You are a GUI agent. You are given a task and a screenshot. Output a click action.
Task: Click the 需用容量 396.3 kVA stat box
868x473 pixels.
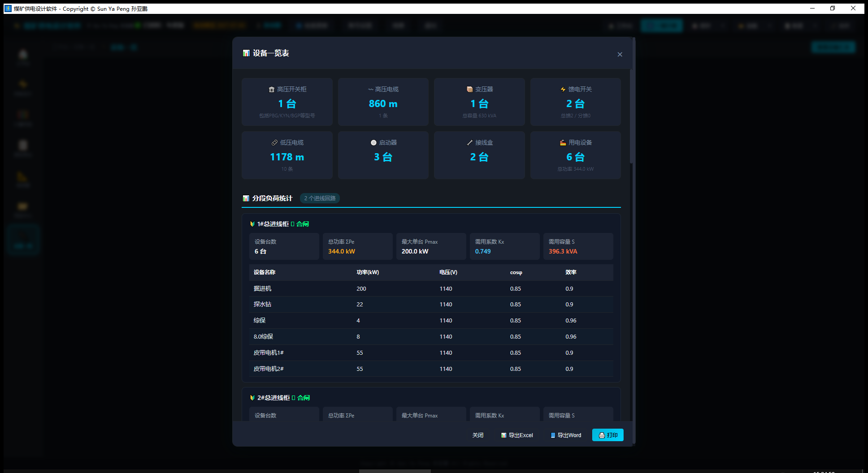(x=578, y=246)
